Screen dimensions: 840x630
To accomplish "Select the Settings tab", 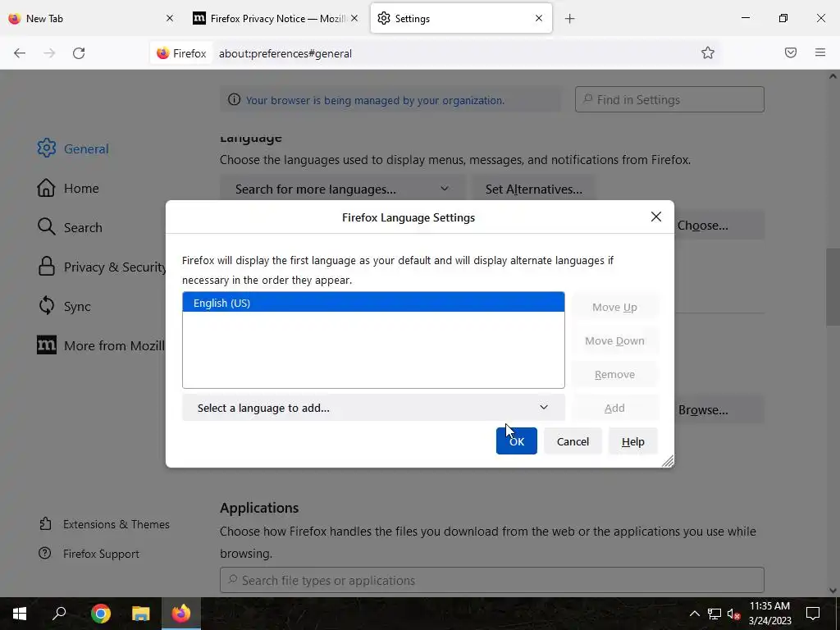I will click(x=461, y=18).
